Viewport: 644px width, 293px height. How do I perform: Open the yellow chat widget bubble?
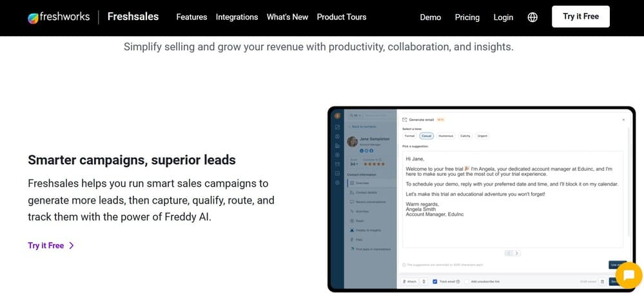pos(629,276)
